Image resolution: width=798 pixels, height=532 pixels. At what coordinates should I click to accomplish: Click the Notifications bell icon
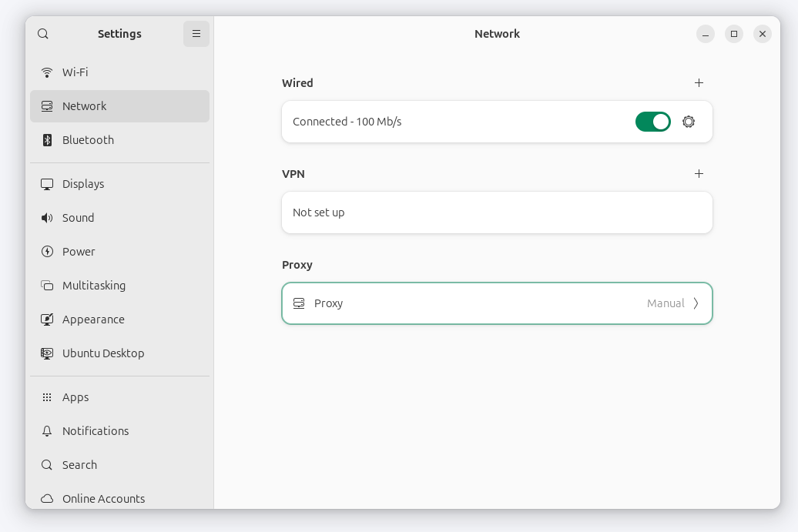pyautogui.click(x=47, y=431)
